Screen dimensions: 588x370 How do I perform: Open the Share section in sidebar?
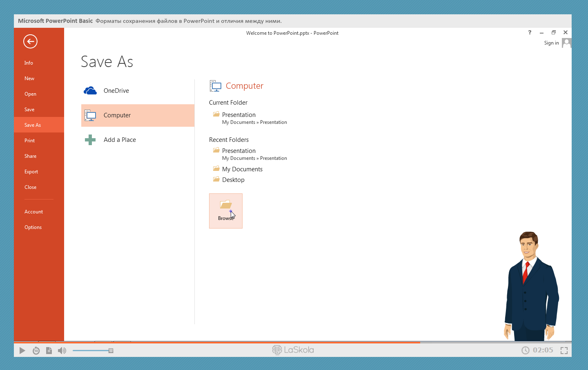point(30,156)
